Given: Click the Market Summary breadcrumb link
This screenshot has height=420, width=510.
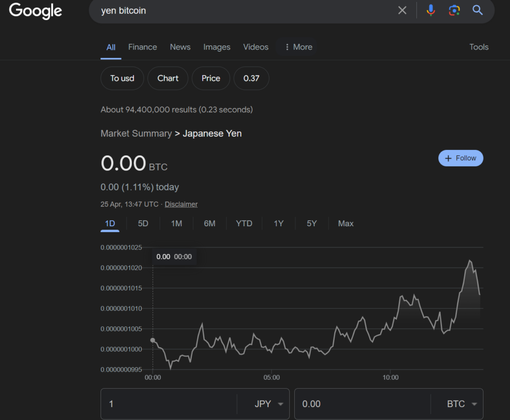Looking at the screenshot, I should pos(136,134).
